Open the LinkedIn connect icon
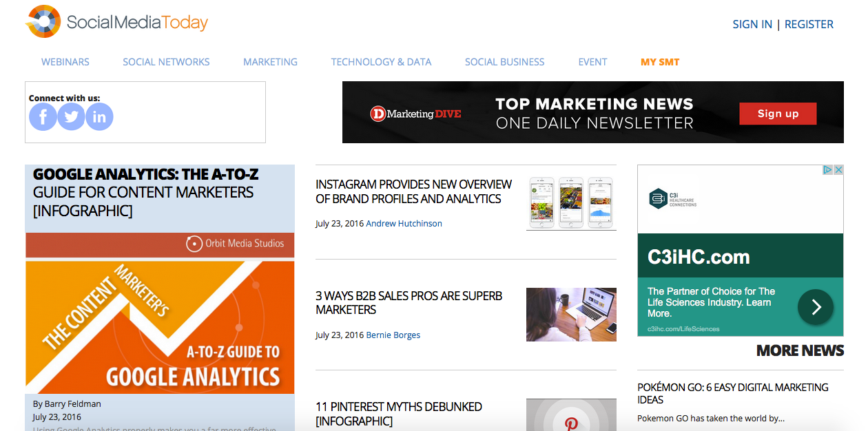Screen dimensions: 868x431 point(99,117)
